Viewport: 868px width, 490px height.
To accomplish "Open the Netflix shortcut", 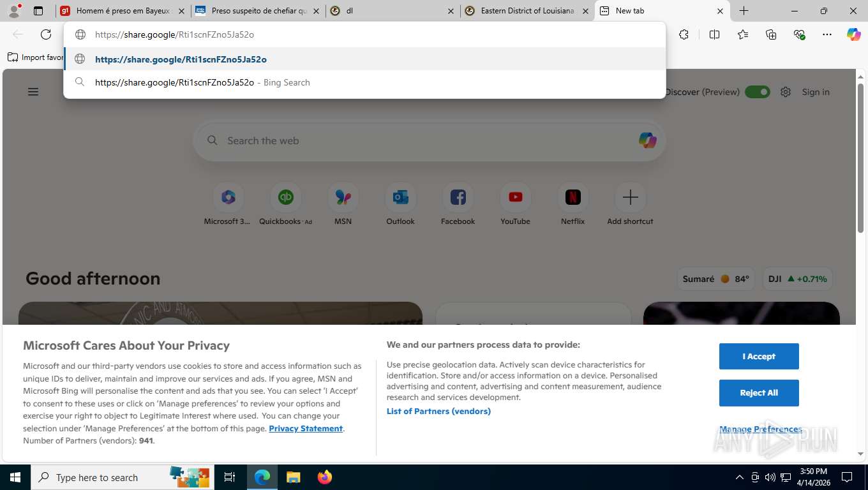I will pos(572,204).
